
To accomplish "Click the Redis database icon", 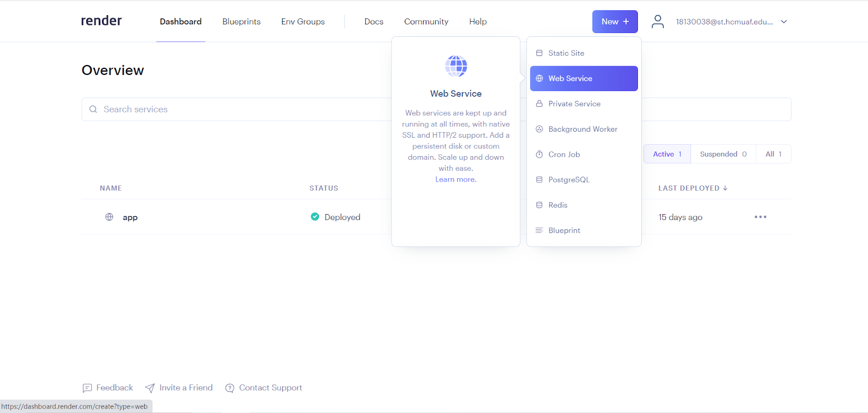I will pos(539,205).
